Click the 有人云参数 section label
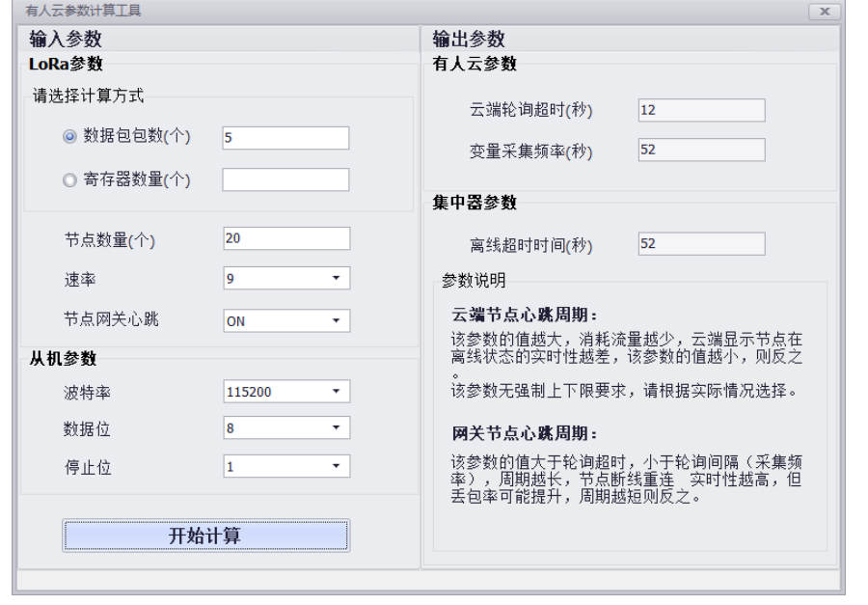 tap(475, 64)
